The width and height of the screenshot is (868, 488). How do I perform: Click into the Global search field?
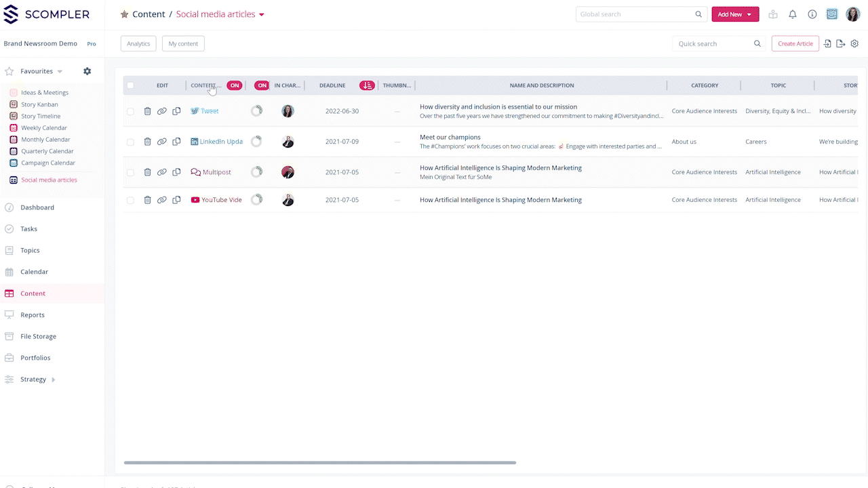pyautogui.click(x=634, y=14)
